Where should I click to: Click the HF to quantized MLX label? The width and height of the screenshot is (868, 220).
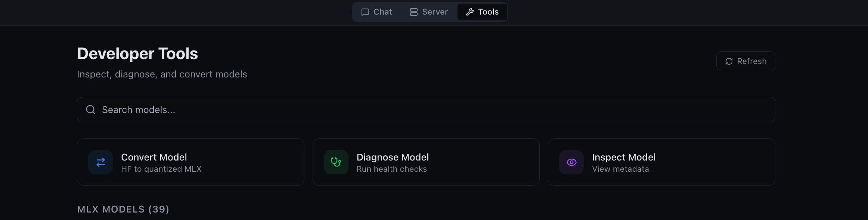pyautogui.click(x=161, y=169)
